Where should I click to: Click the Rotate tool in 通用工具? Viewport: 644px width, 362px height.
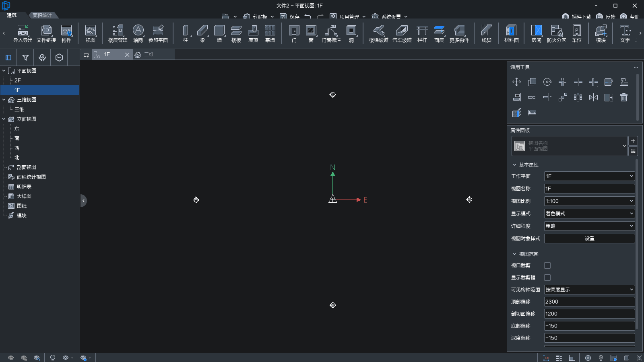pyautogui.click(x=547, y=82)
